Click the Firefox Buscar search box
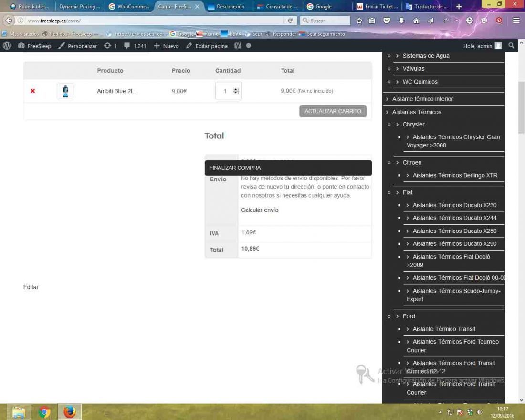The width and height of the screenshot is (525, 420). click(325, 21)
